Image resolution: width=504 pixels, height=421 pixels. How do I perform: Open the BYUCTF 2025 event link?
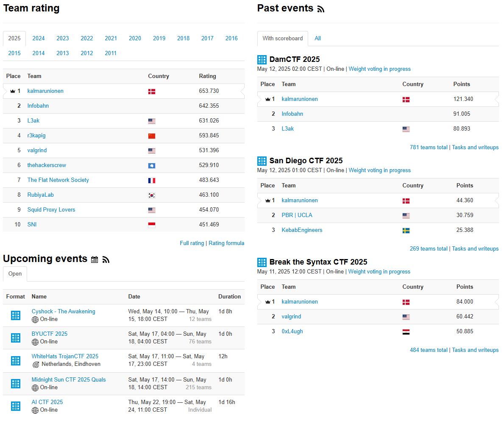(50, 334)
